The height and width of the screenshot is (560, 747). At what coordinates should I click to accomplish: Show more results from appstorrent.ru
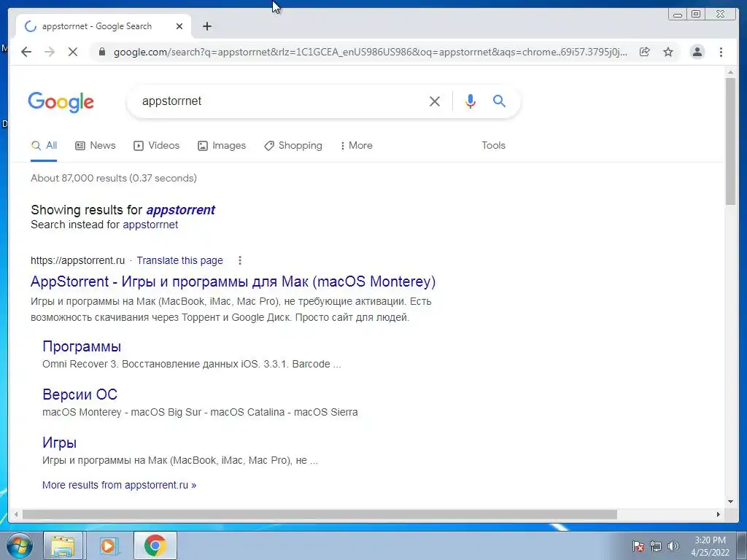[119, 485]
